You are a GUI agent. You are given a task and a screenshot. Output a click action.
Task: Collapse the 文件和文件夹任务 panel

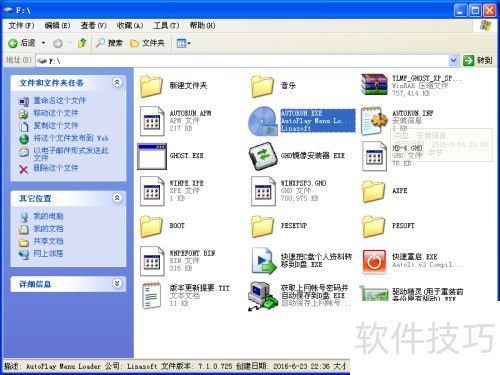[117, 82]
